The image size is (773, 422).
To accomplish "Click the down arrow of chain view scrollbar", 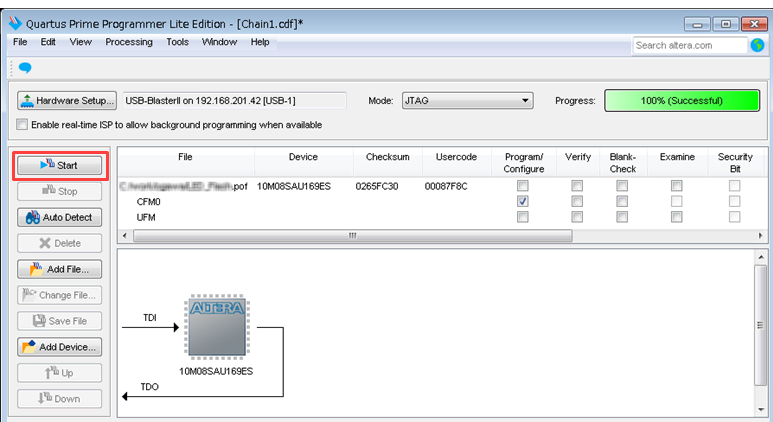I will click(x=761, y=410).
